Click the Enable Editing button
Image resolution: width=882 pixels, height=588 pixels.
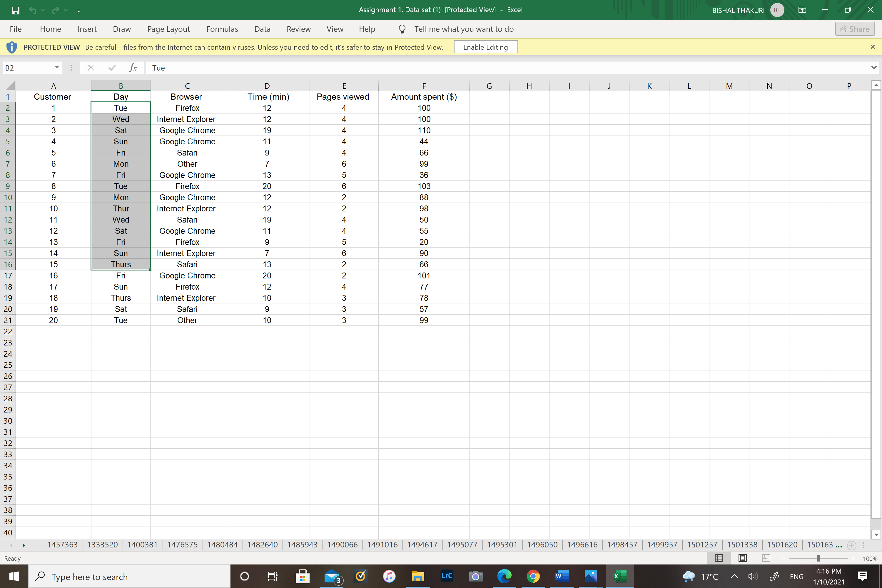pyautogui.click(x=485, y=47)
